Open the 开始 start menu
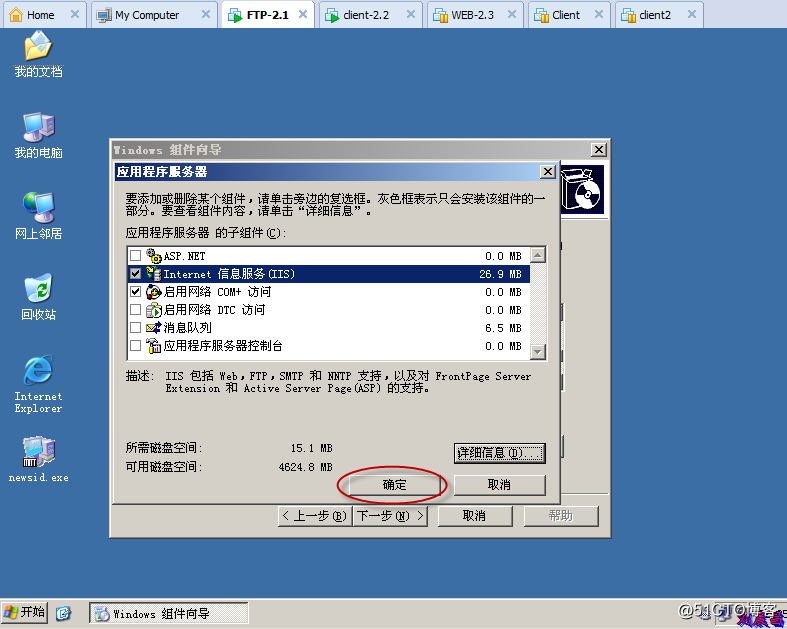This screenshot has height=629, width=787. point(25,613)
